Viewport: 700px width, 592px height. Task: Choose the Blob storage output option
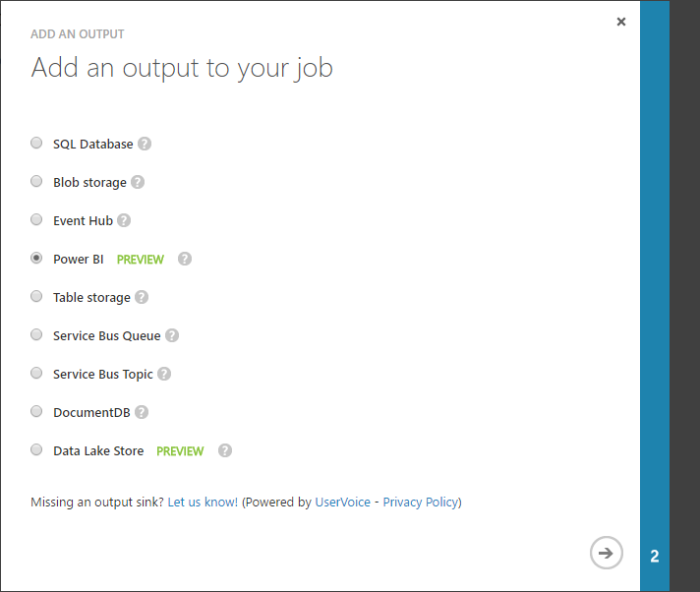(36, 181)
